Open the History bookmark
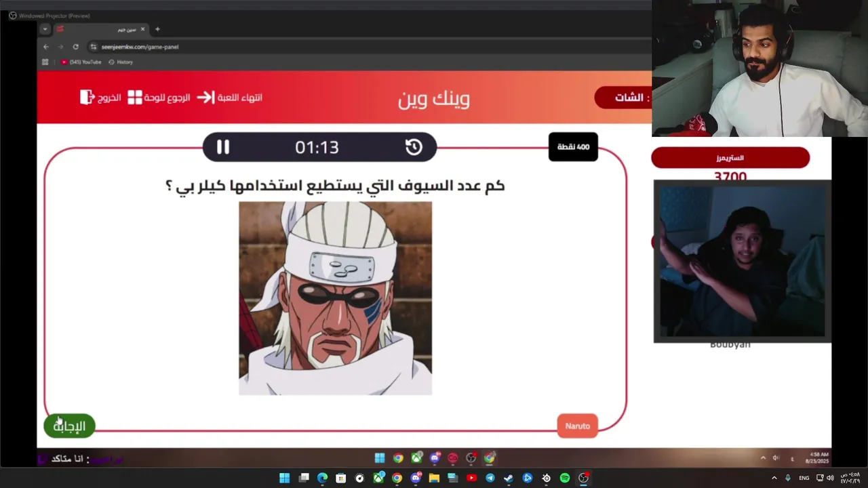Screen dimensions: 868x488 click(121, 62)
